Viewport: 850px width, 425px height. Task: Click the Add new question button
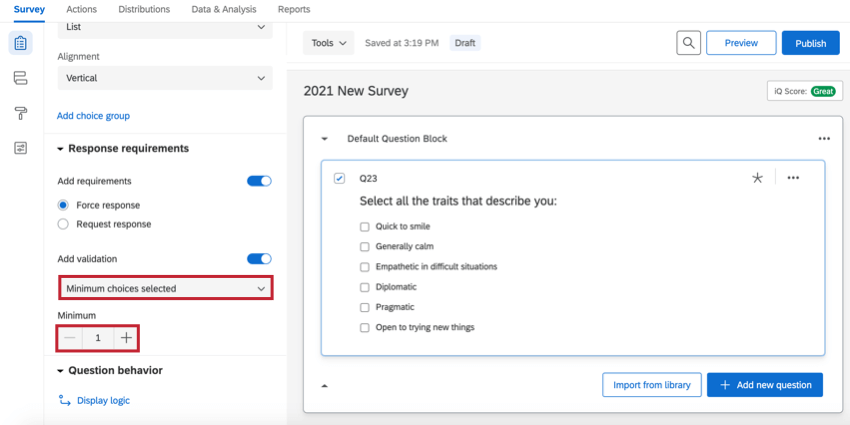click(765, 385)
